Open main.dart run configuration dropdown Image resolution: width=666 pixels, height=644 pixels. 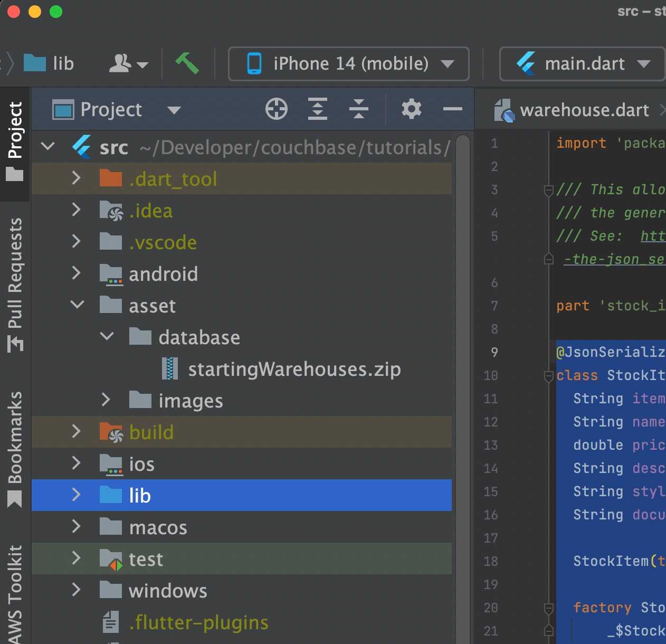583,64
